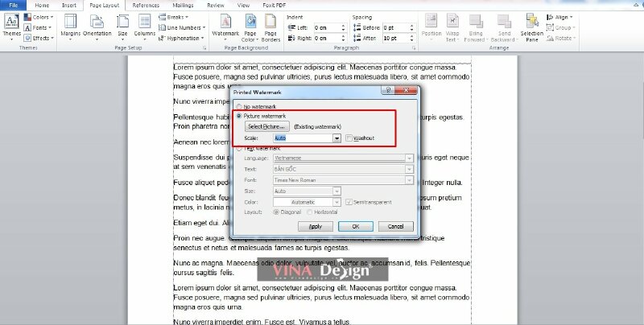Switch to the References tab

click(146, 5)
